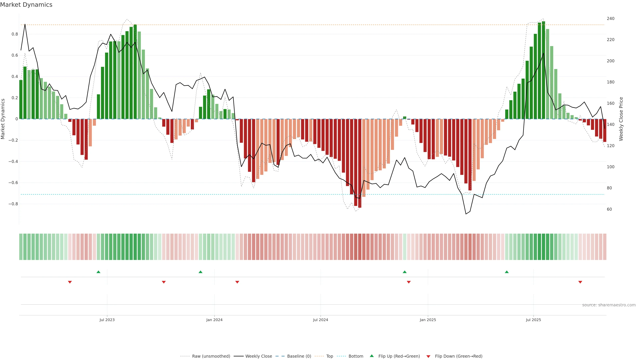Click the red flip-down marker after Jan 2024
Image resolution: width=644 pixels, height=362 pixels.
[237, 282]
